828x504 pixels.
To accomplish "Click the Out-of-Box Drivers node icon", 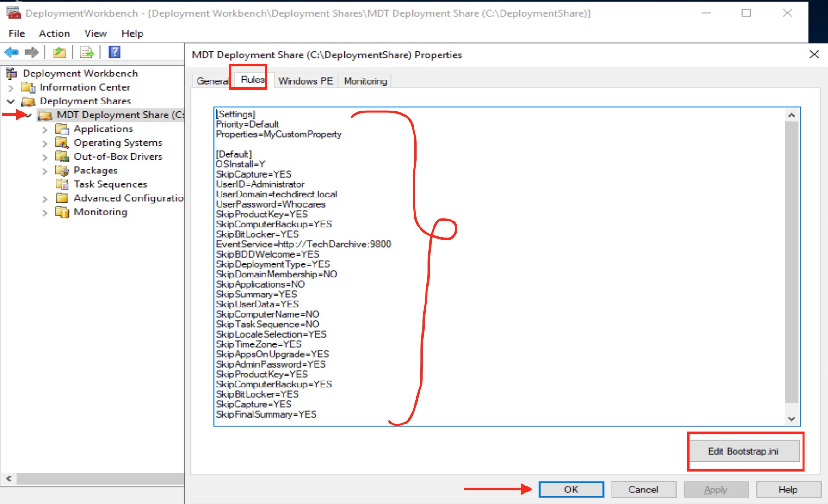I will (x=62, y=156).
